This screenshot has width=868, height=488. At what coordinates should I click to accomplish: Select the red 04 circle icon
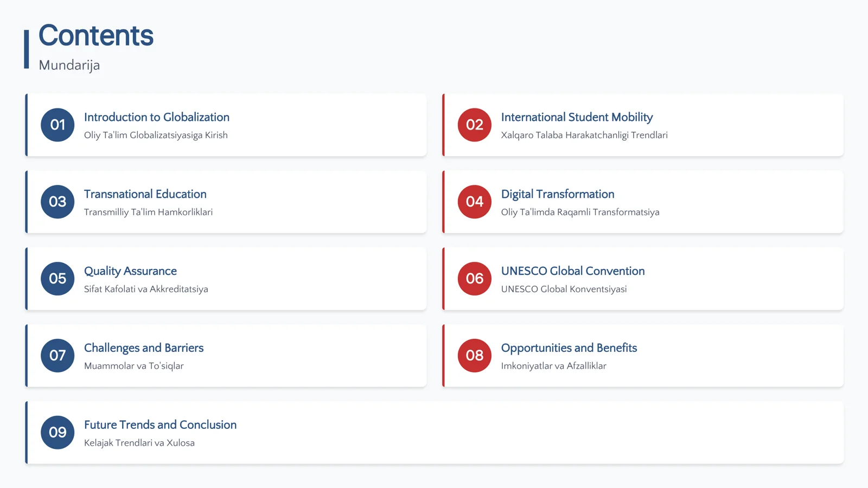pyautogui.click(x=475, y=202)
